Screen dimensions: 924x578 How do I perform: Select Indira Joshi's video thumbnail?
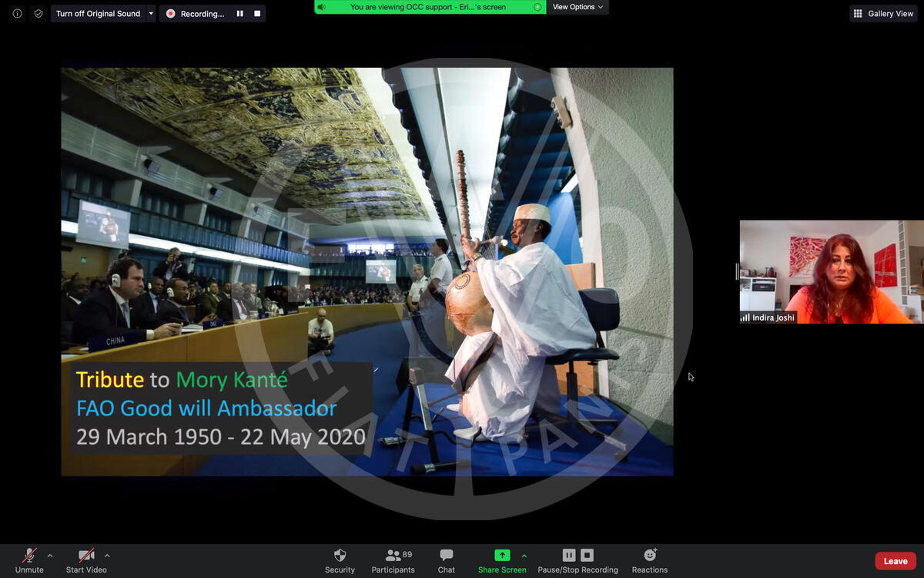click(832, 272)
